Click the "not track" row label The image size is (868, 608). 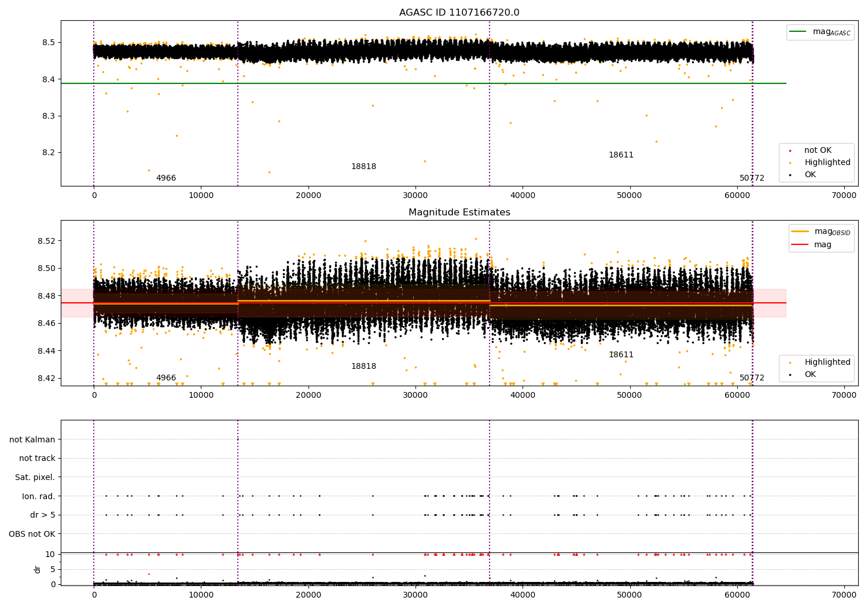tap(37, 459)
